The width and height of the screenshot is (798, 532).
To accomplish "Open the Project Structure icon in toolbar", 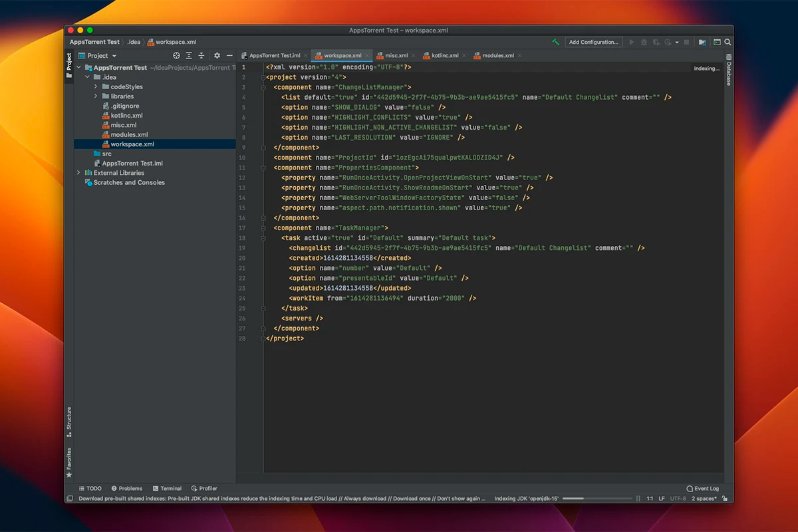I will [x=702, y=42].
